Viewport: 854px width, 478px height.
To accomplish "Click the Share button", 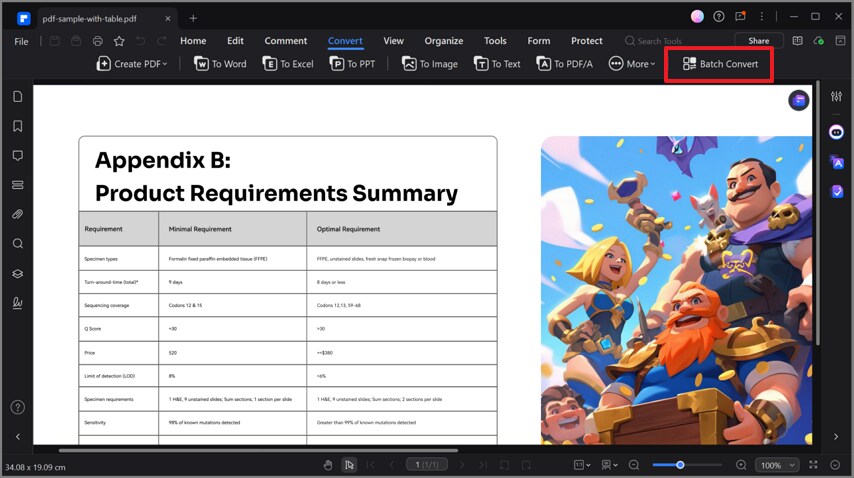I will pyautogui.click(x=759, y=41).
